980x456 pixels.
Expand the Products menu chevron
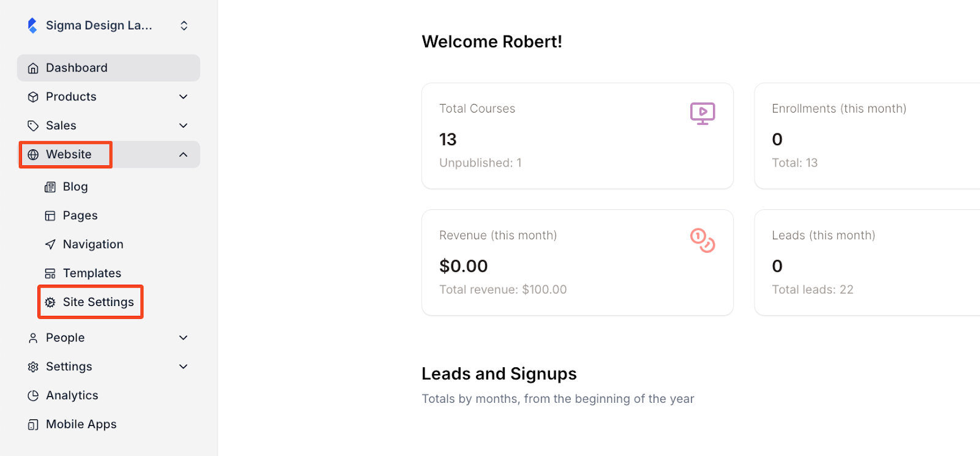tap(183, 97)
